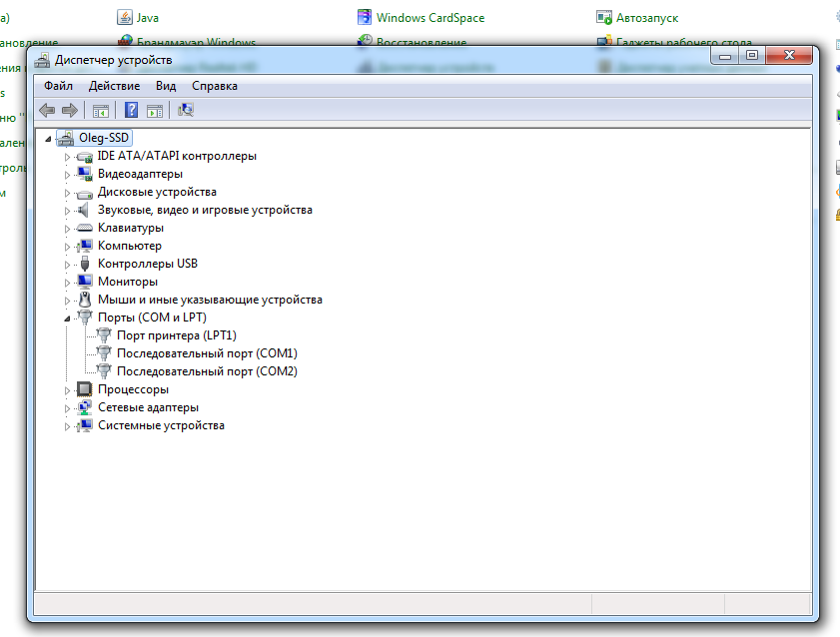Image resolution: width=840 pixels, height=637 pixels.
Task: Open the Файл menu
Action: click(x=58, y=86)
